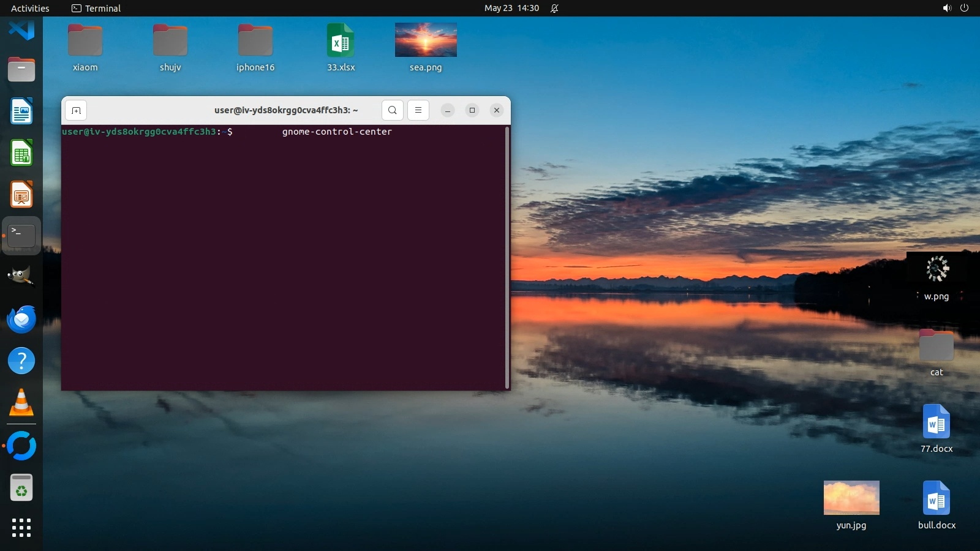The height and width of the screenshot is (551, 980).
Task: Open Thunderbird mail from the dock
Action: [21, 319]
